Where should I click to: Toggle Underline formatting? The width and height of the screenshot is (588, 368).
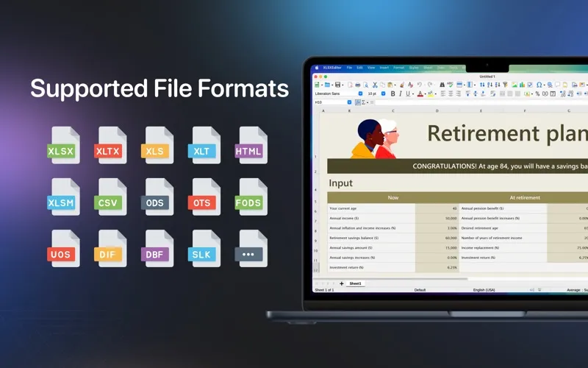(408, 93)
